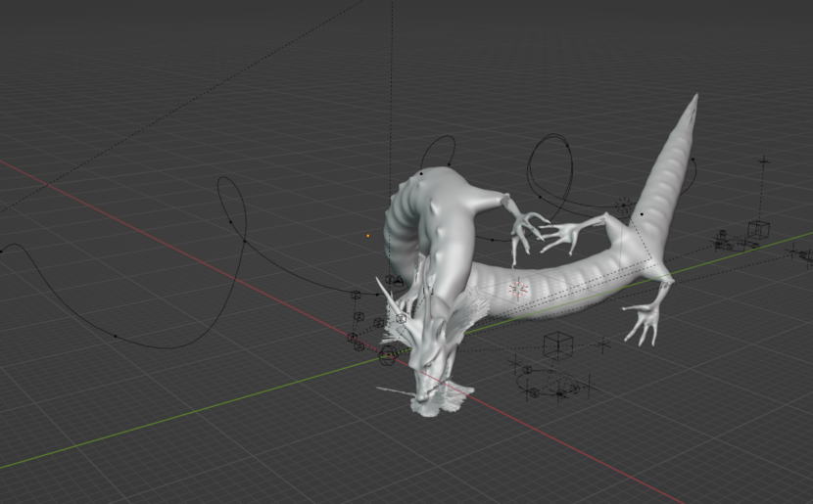Select the orange origin dot left of dragon
The width and height of the screenshot is (813, 504).
368,235
